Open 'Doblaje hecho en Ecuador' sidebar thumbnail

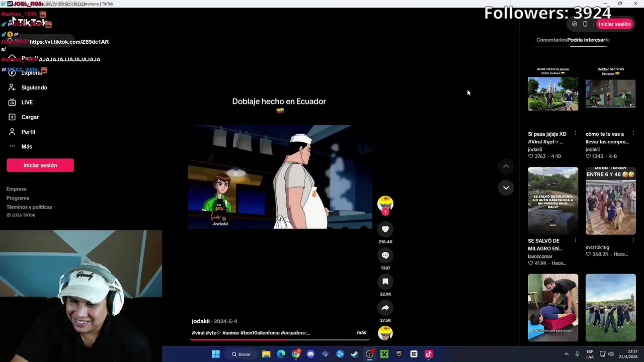pos(611,94)
